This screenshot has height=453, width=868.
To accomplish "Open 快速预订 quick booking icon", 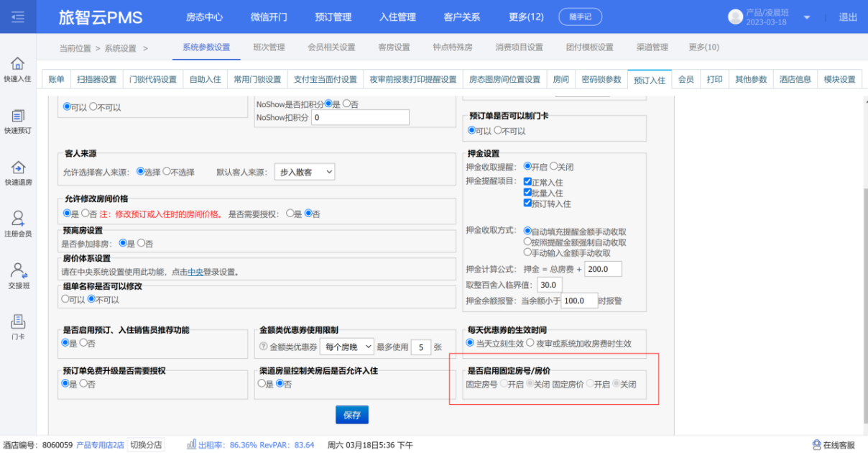I will pos(18,116).
